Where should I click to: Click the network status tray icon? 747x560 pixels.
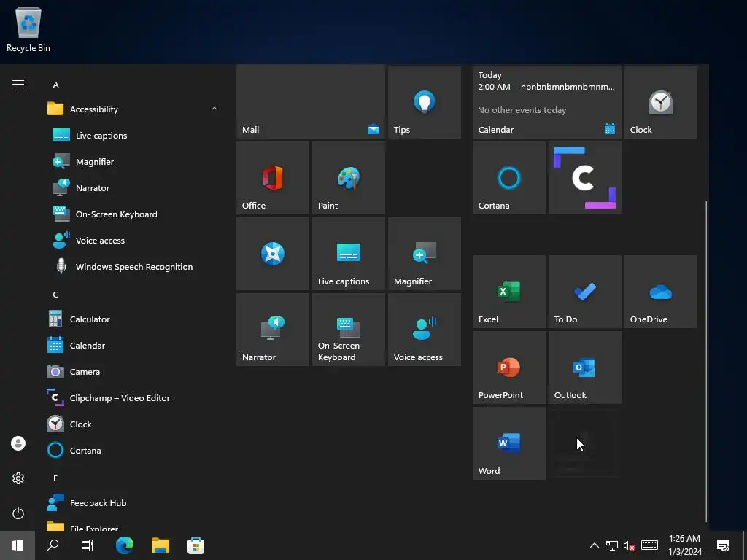point(612,545)
